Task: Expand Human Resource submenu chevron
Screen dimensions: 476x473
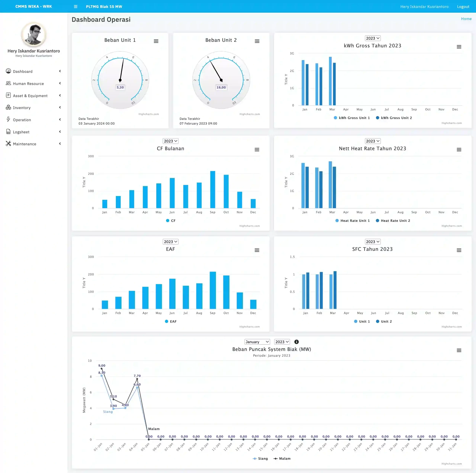Action: (60, 83)
